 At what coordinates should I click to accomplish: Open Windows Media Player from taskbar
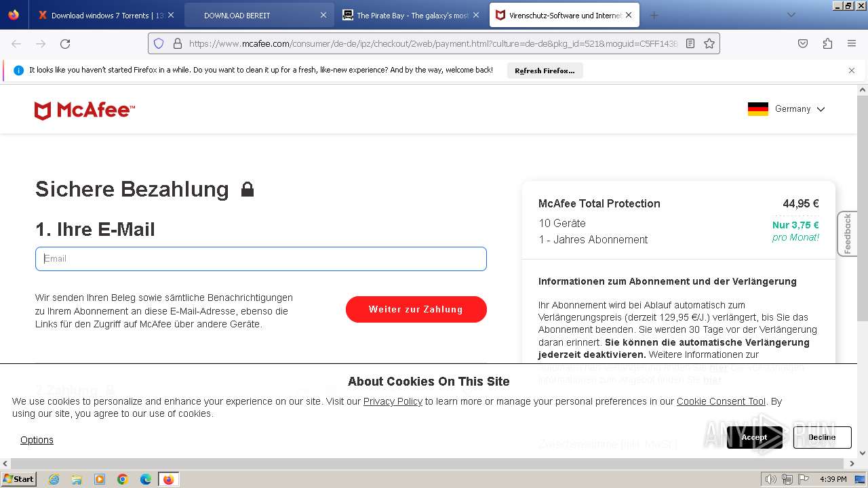pyautogui.click(x=100, y=479)
